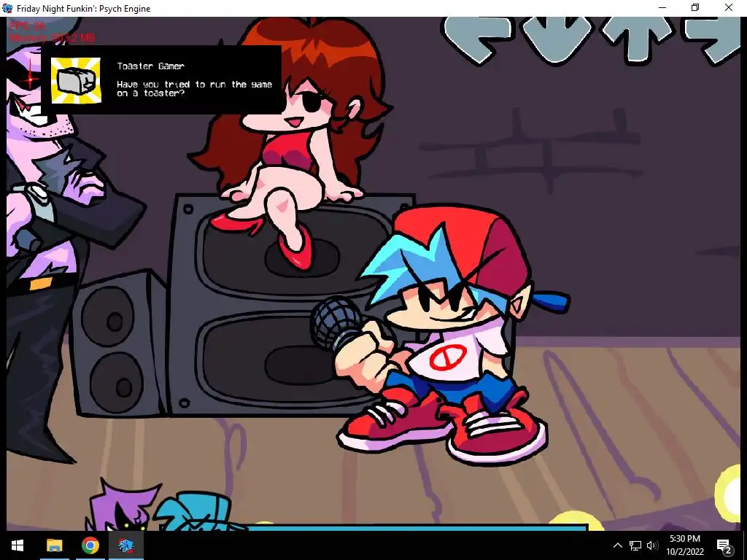This screenshot has height=560, width=747.
Task: Click the 'Toaster Gamer' achievement title
Action: pyautogui.click(x=150, y=66)
